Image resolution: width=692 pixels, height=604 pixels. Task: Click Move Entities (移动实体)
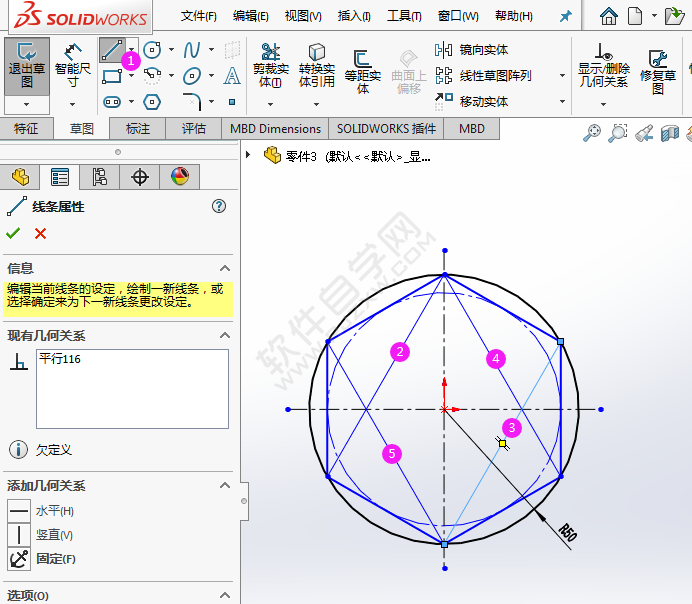471,102
